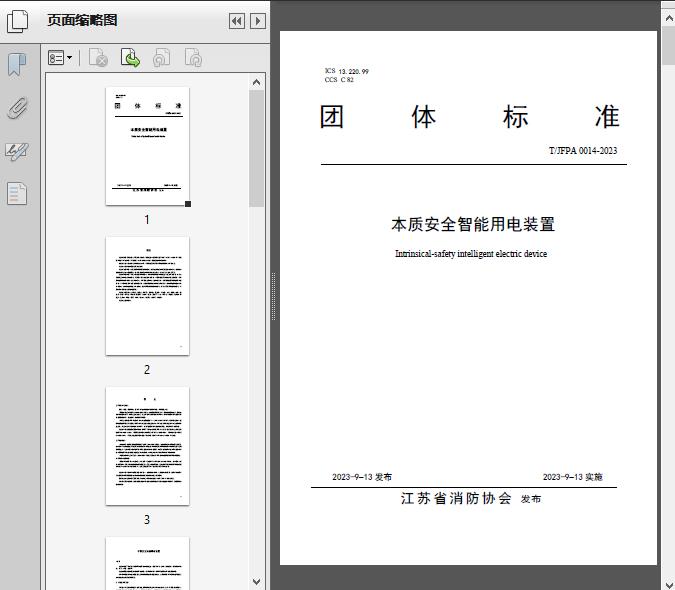Rotate pages clockwise icon
The width and height of the screenshot is (675, 590).
(x=193, y=58)
